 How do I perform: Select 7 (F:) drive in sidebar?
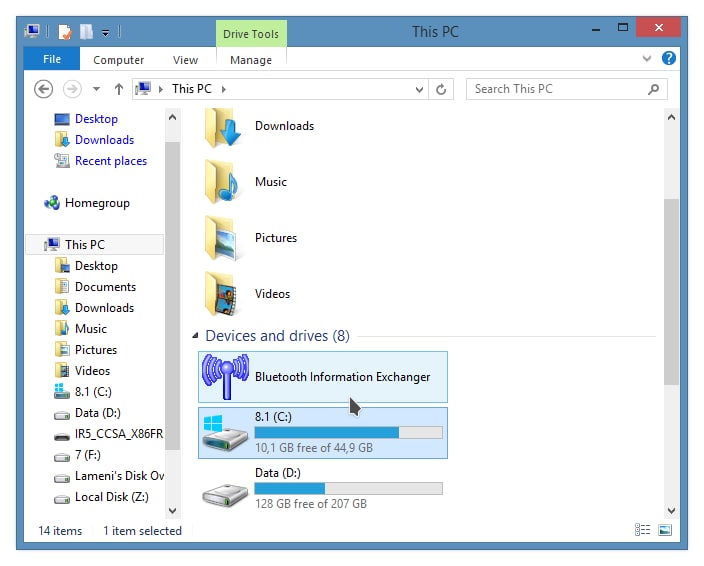pos(88,455)
